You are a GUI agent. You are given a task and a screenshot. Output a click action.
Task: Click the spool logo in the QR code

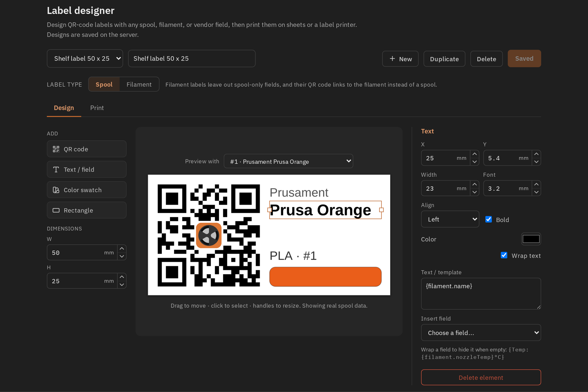[x=209, y=235]
